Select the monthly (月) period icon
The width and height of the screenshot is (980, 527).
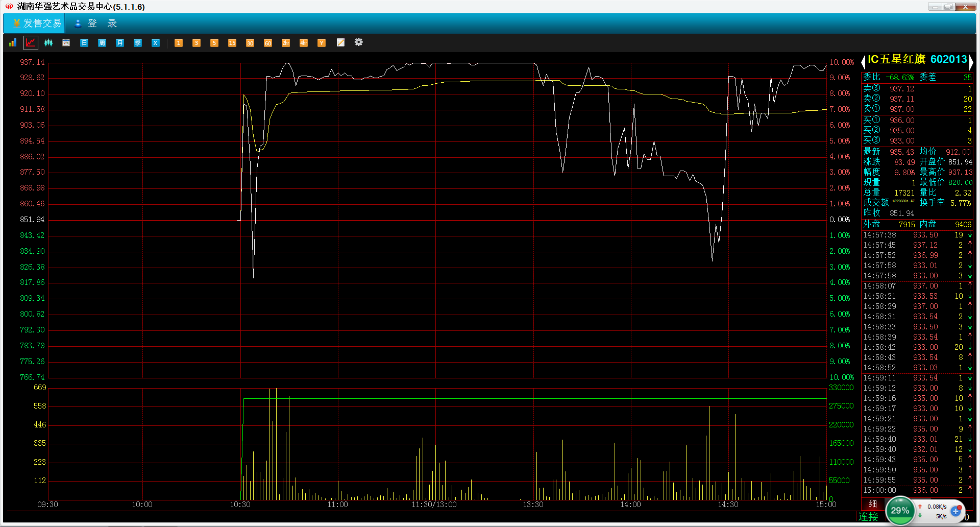pyautogui.click(x=120, y=43)
